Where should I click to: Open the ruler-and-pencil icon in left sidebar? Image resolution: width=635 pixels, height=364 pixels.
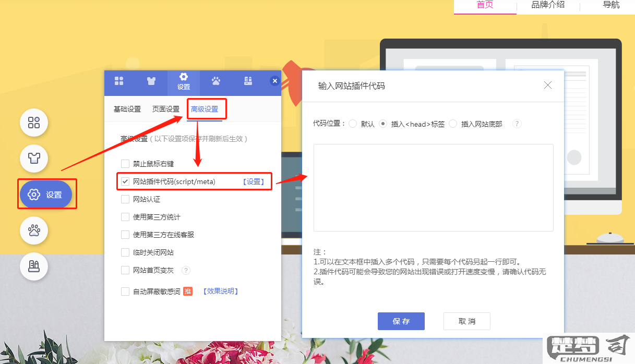point(34,266)
